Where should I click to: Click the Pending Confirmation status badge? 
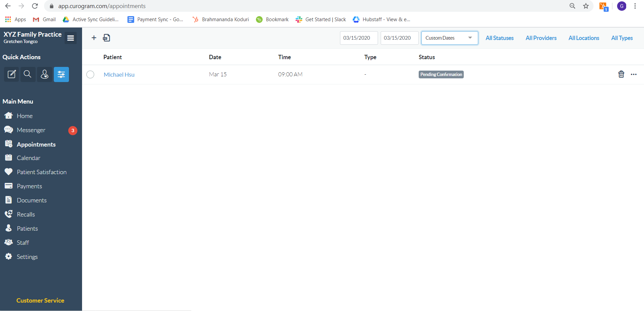pos(441,74)
